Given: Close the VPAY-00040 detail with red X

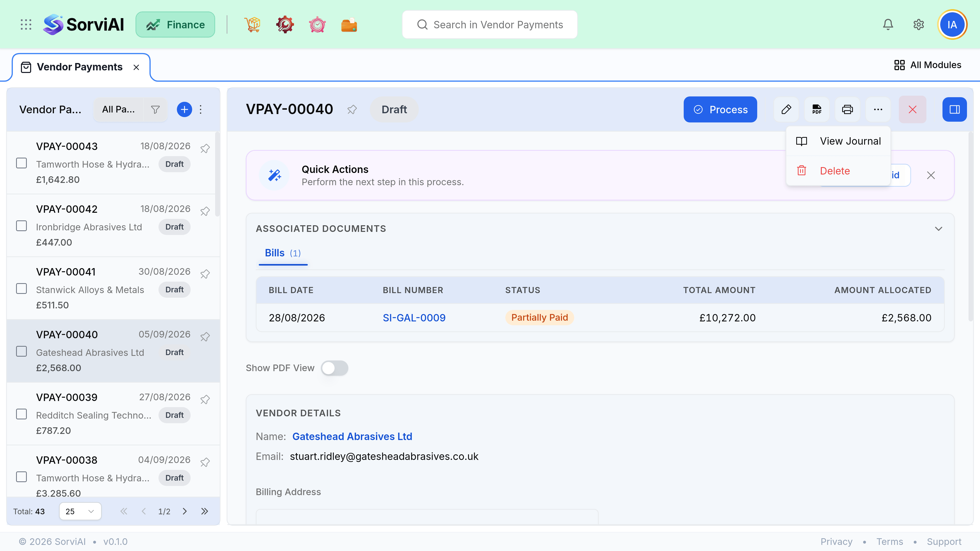Looking at the screenshot, I should point(913,109).
